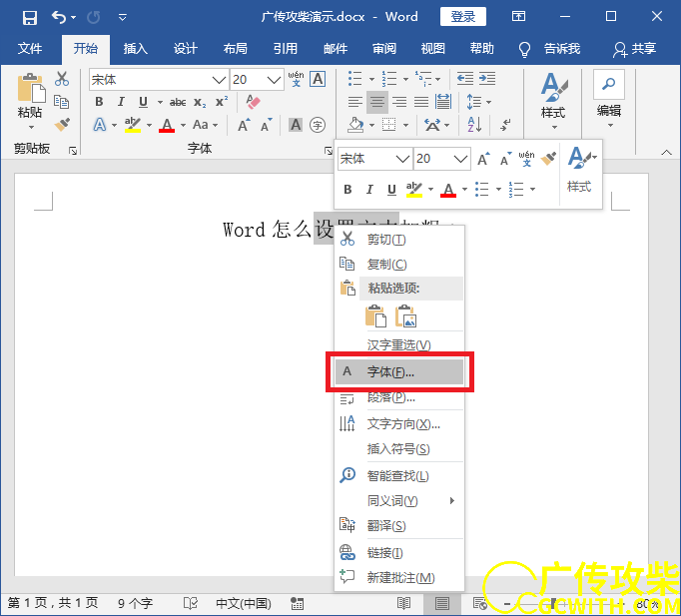Click the 登录 sign-in button
This screenshot has height=616, width=681.
tap(463, 17)
